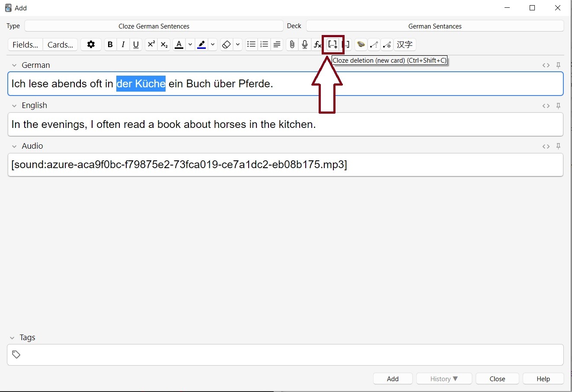Open the Cards... template editor

pyautogui.click(x=60, y=45)
